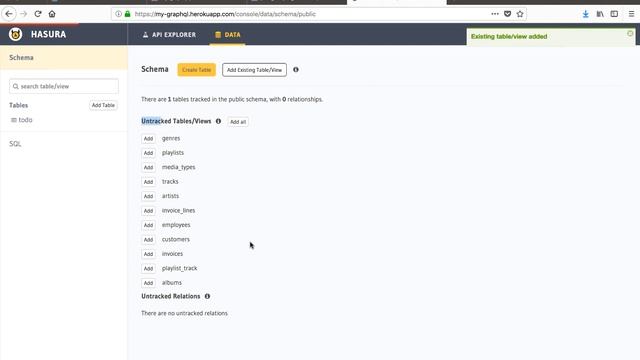Click the Add Table button in sidebar

[103, 105]
